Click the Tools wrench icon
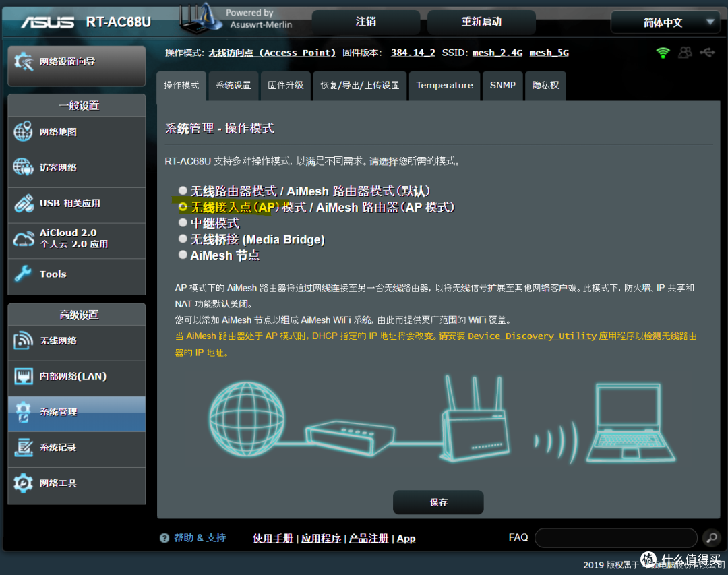This screenshot has width=728, height=575. click(23, 274)
